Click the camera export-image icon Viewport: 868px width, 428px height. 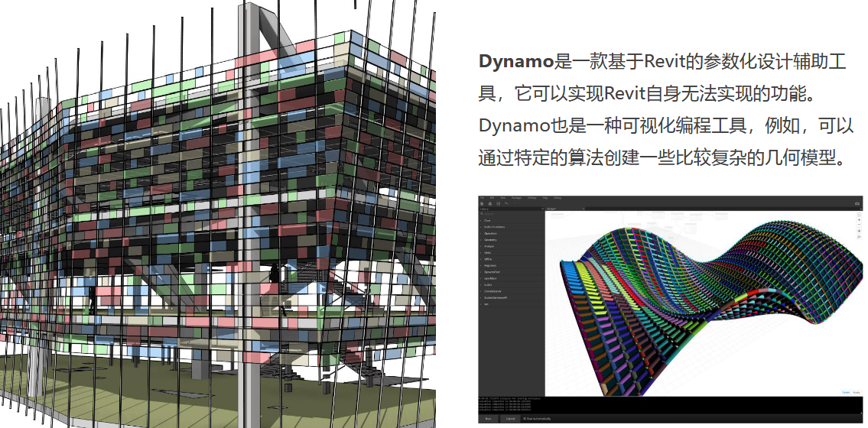coord(857,203)
